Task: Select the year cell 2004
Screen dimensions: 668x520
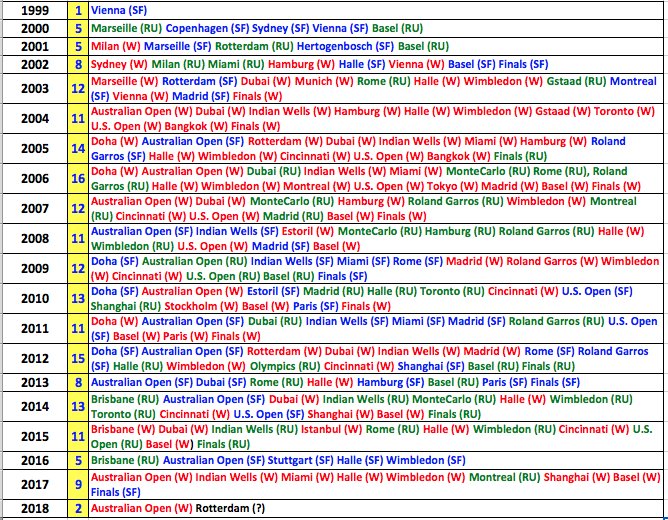Action: pos(35,118)
